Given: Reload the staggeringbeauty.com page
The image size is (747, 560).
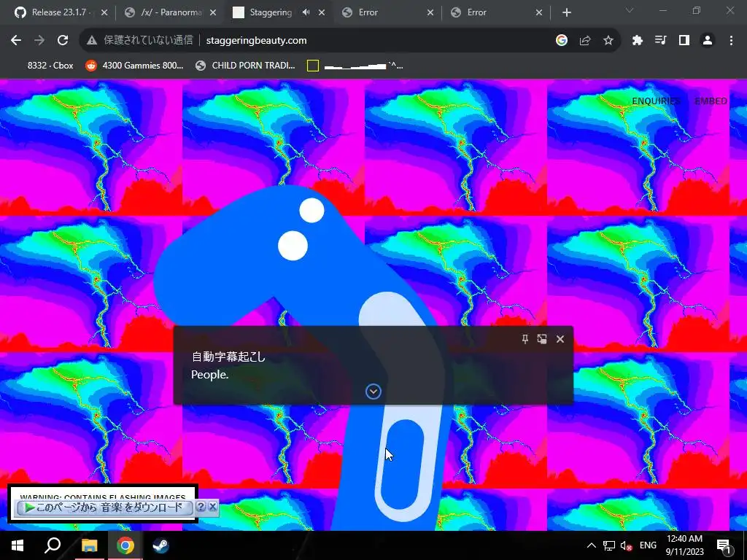Looking at the screenshot, I should point(63,41).
